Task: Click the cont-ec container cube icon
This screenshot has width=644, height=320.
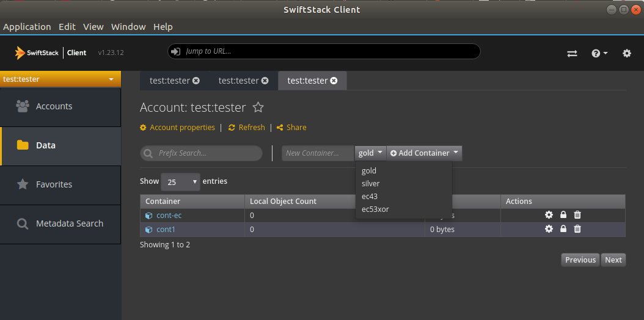Action: [x=148, y=216]
